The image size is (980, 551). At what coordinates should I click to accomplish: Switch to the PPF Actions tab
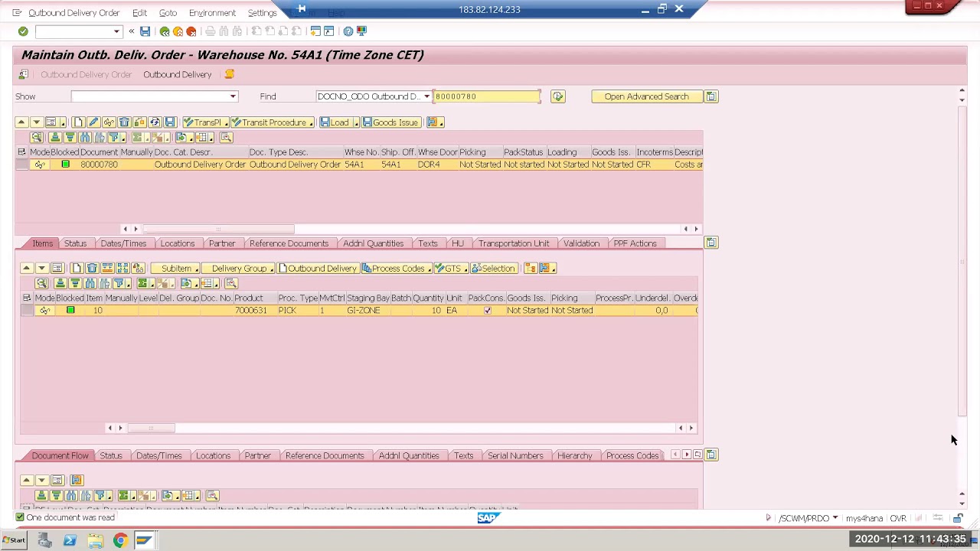click(635, 243)
